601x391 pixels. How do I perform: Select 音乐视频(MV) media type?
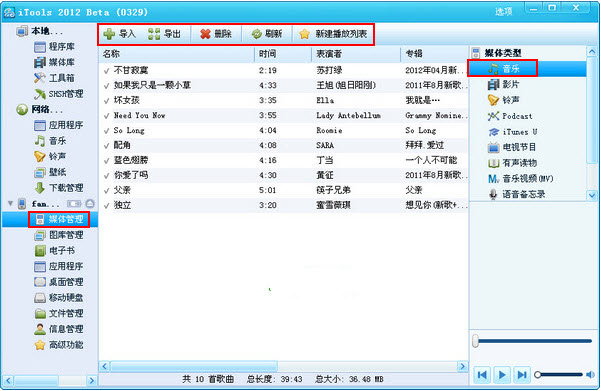click(521, 179)
